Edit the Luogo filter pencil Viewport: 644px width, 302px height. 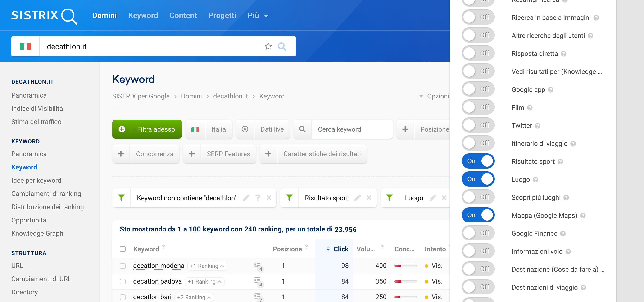pos(433,198)
